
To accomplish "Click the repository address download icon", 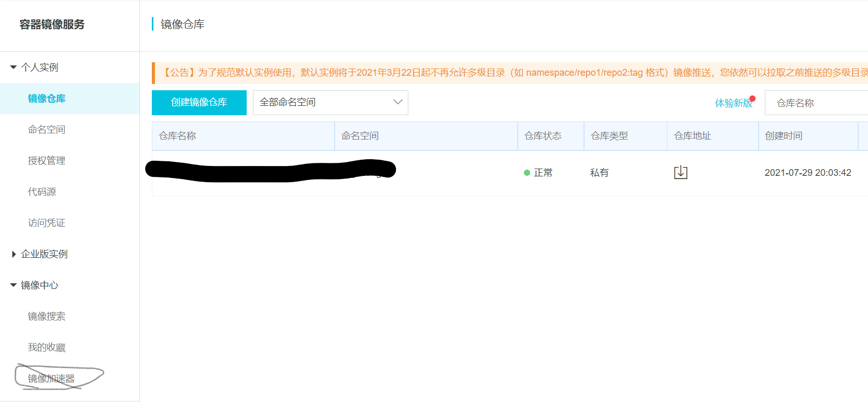I will (x=680, y=172).
